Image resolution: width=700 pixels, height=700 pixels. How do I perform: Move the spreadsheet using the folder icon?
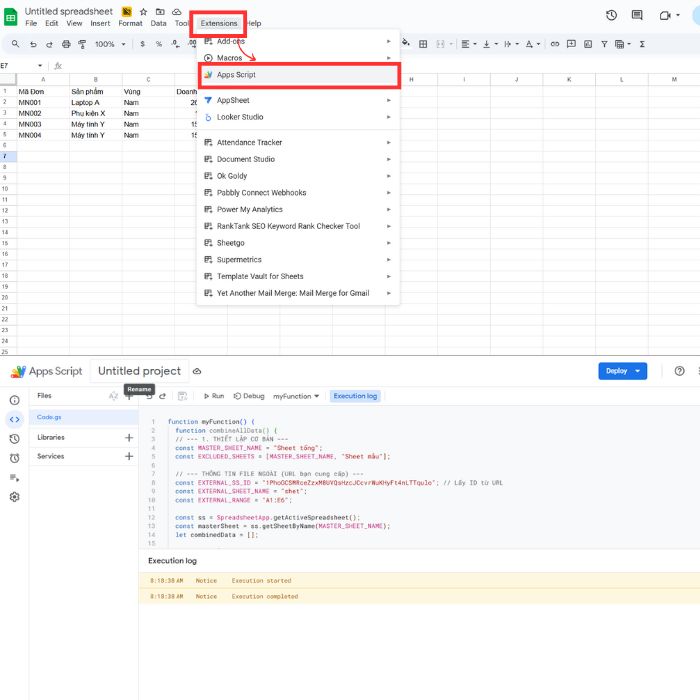[160, 12]
